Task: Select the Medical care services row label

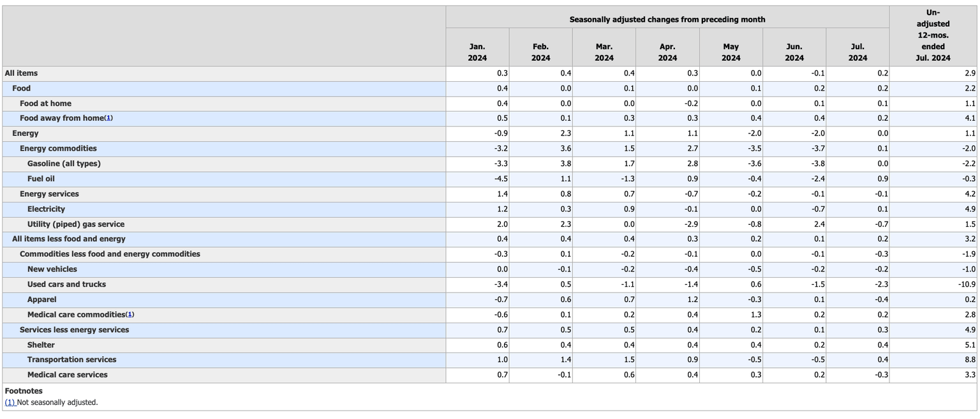Action: point(67,375)
